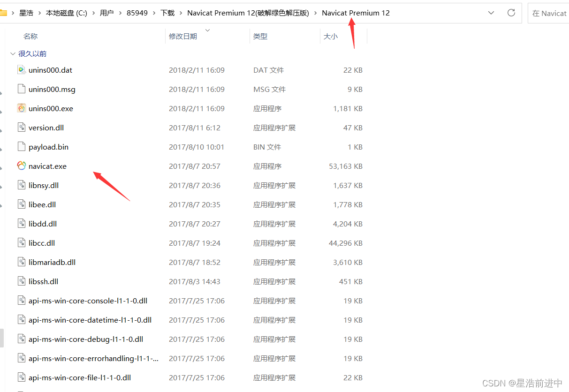Select the libmariadb.dll file name
Screen dimensions: 569x392
52,262
